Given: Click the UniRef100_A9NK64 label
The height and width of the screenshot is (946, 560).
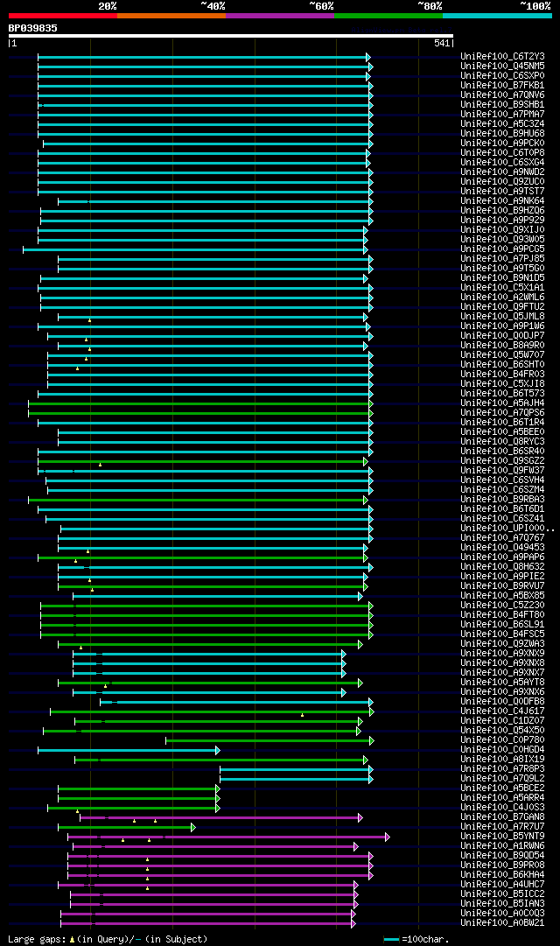Looking at the screenshot, I should (502, 201).
